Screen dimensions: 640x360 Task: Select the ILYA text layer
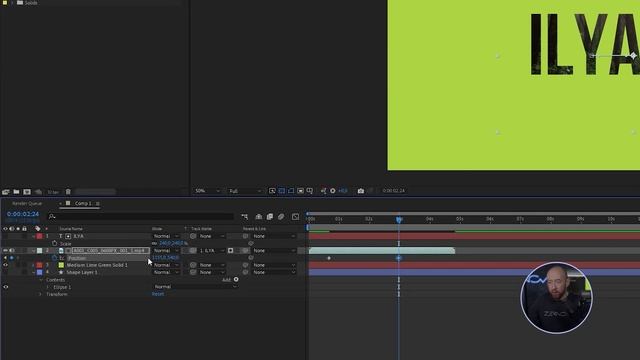point(78,236)
